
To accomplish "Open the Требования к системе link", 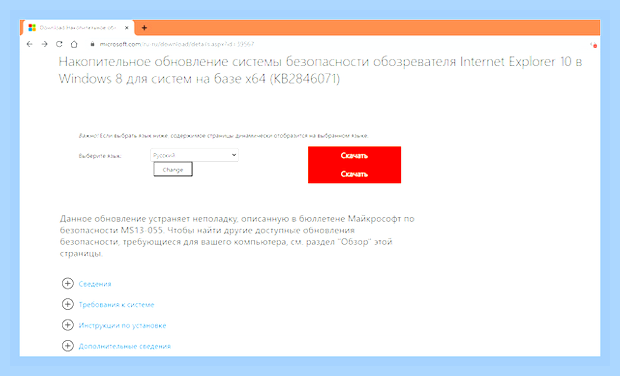I will [x=116, y=304].
